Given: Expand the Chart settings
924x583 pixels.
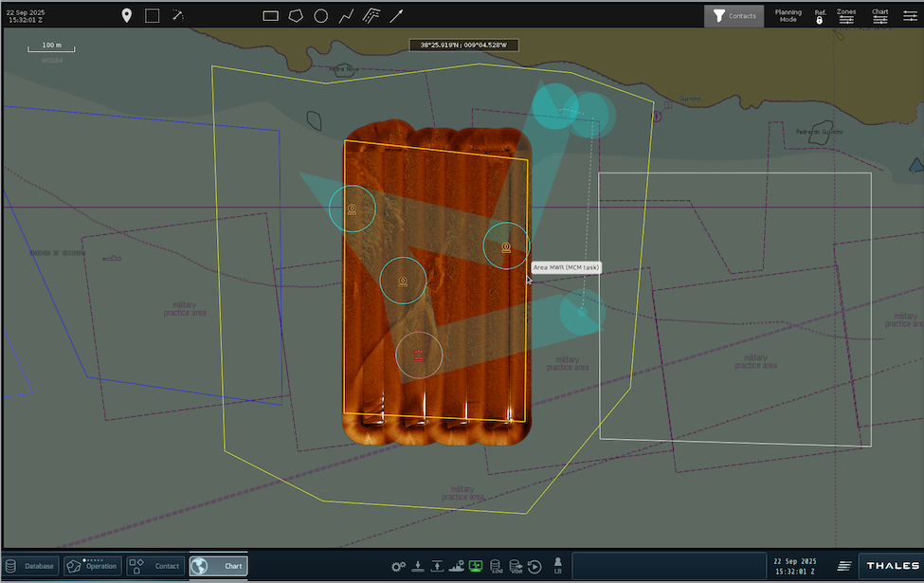Looking at the screenshot, I should click(x=879, y=16).
